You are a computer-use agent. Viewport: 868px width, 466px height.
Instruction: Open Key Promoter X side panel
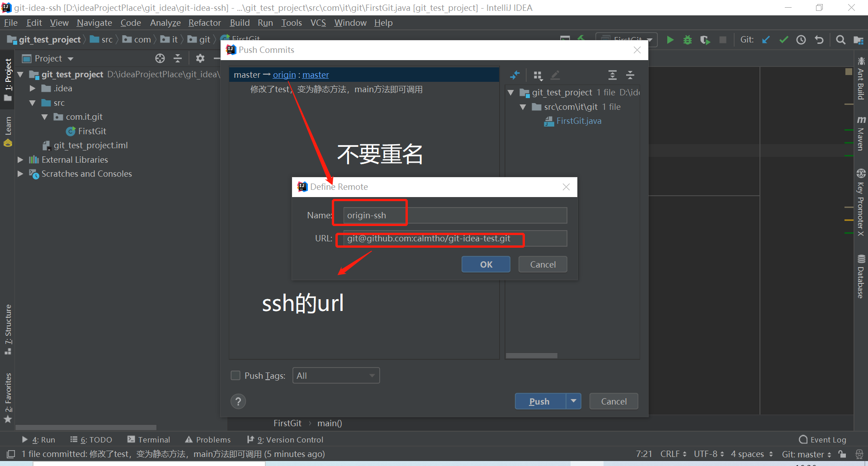(861, 202)
